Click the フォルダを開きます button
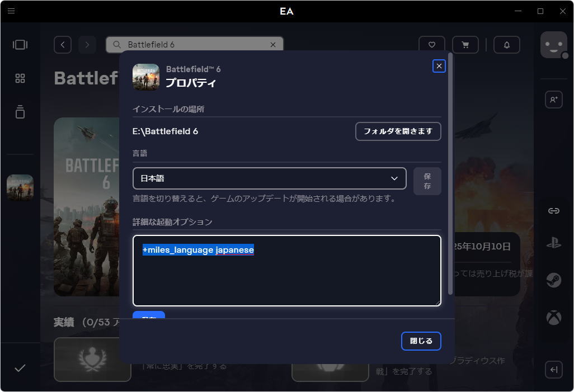 click(x=398, y=131)
